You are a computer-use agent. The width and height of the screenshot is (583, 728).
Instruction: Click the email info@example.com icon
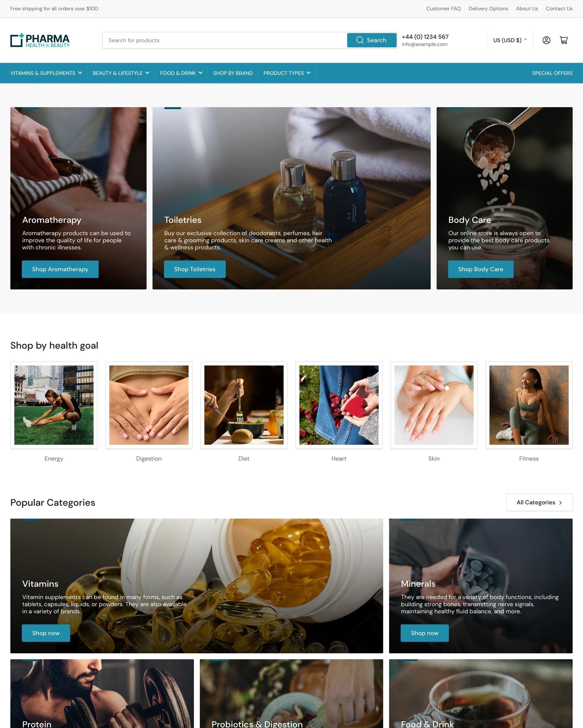(425, 44)
